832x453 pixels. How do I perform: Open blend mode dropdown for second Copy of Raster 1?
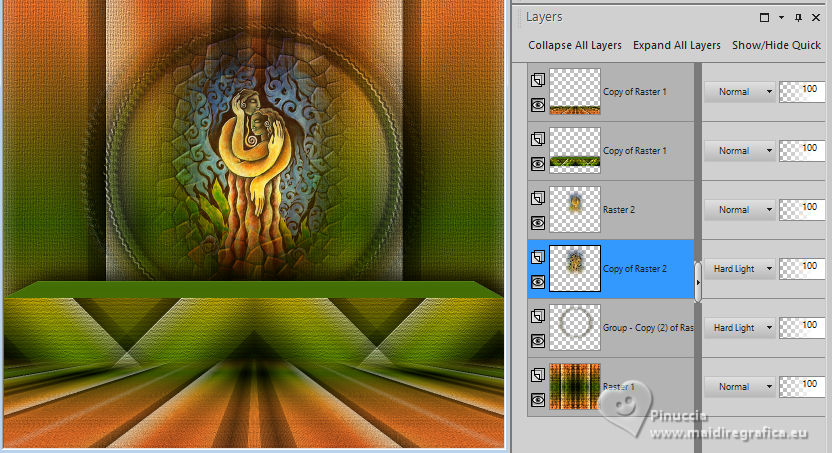[x=740, y=151]
